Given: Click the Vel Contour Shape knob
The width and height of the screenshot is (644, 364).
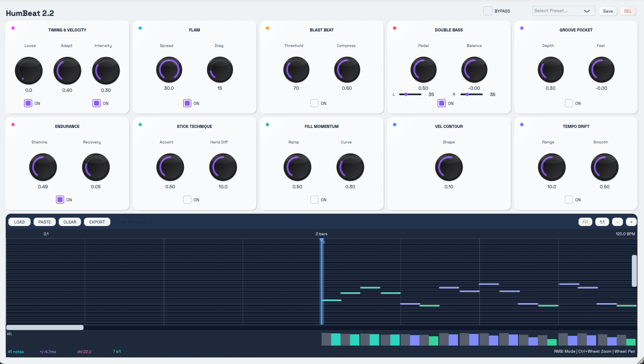Looking at the screenshot, I should point(449,167).
